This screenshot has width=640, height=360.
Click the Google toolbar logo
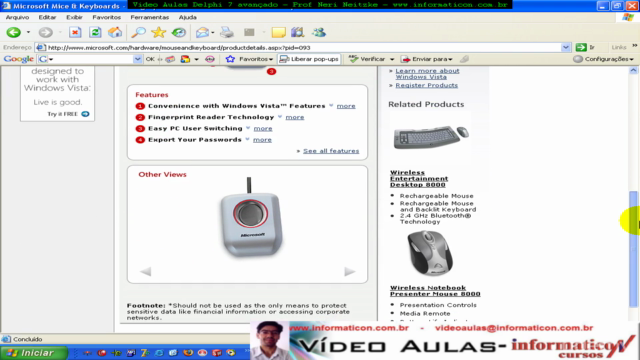(x=18, y=59)
